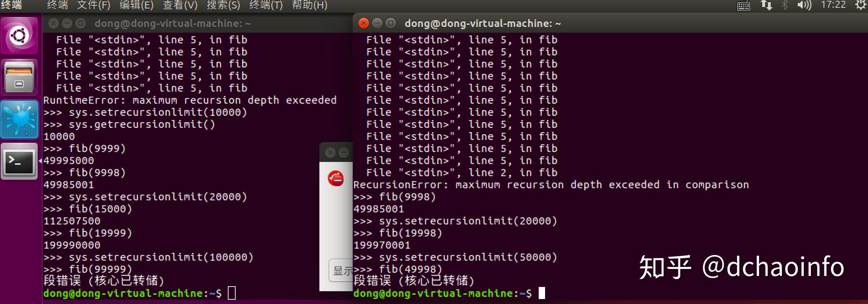Open the 文件(F) menu
868x304 pixels.
pos(93,5)
